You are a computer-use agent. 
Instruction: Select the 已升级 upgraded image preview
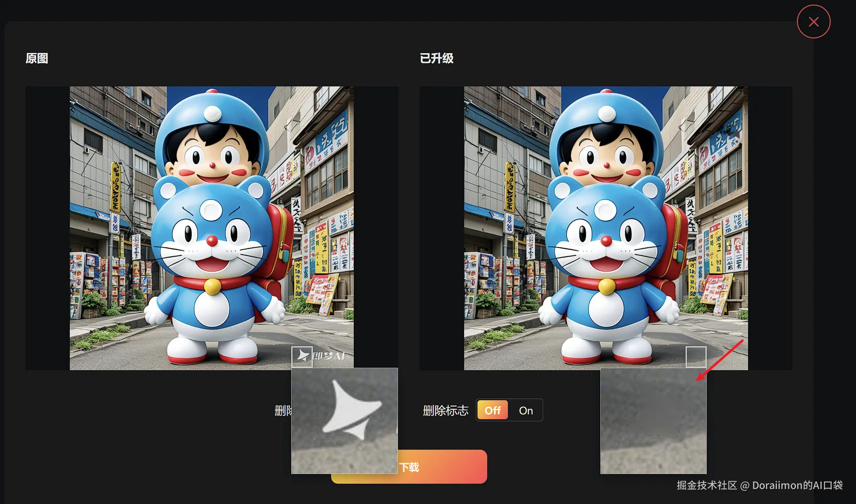point(606,228)
